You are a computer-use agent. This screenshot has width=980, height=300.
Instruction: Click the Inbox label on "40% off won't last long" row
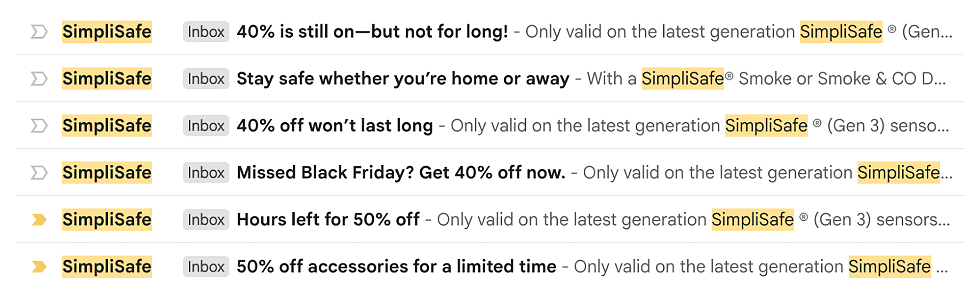[x=205, y=125]
